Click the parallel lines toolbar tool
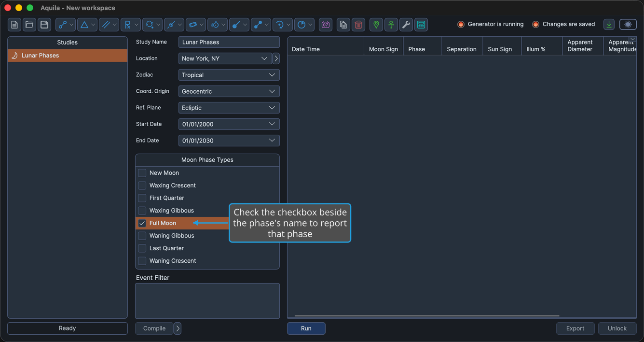The image size is (644, 342). (109, 25)
